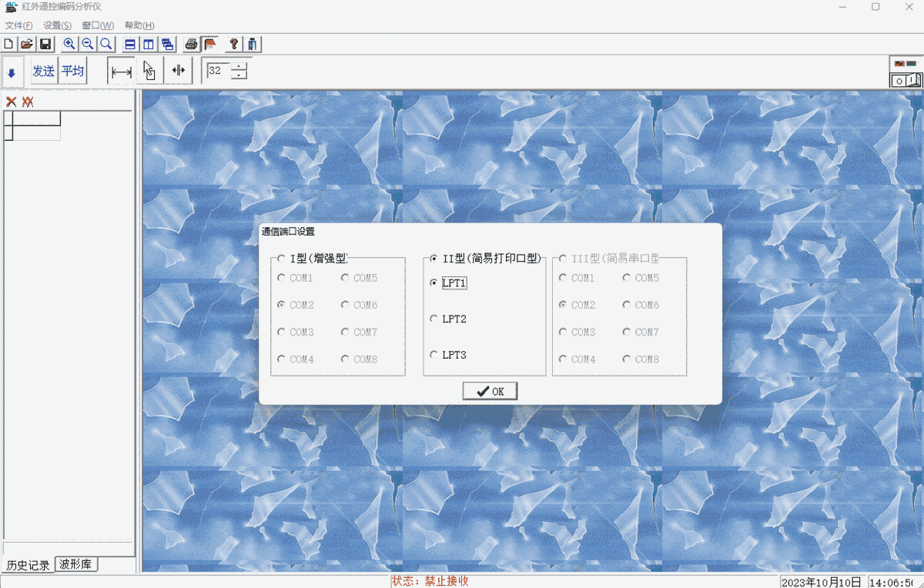Click the clock time in status bar
The width and height of the screenshot is (924, 588).
point(892,582)
